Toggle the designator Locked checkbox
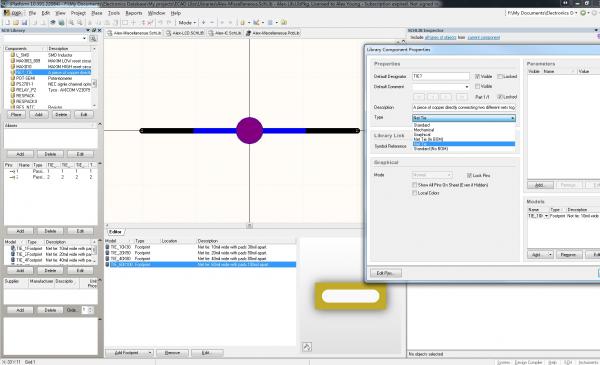 pos(500,77)
